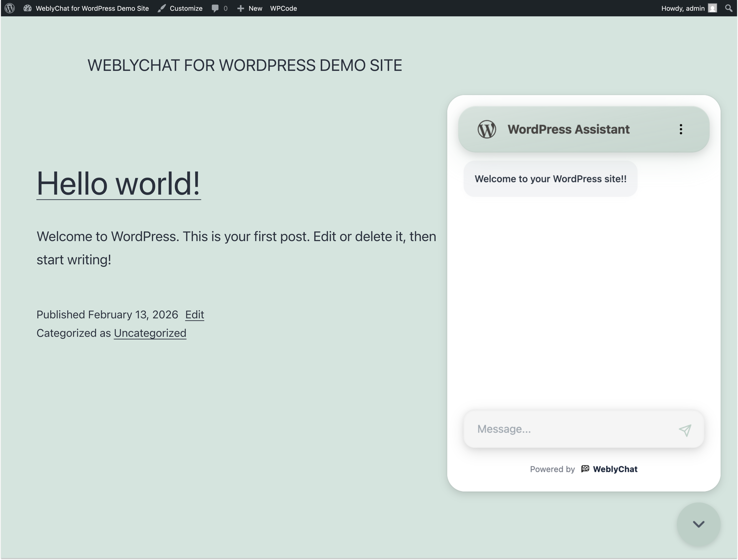The image size is (738, 560).
Task: Click inside the Message input field
Action: 567,429
